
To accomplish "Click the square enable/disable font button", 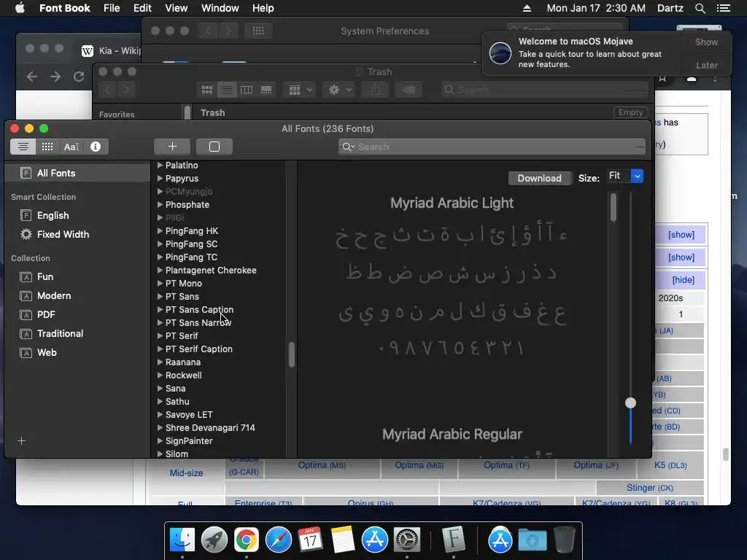I will pyautogui.click(x=214, y=147).
